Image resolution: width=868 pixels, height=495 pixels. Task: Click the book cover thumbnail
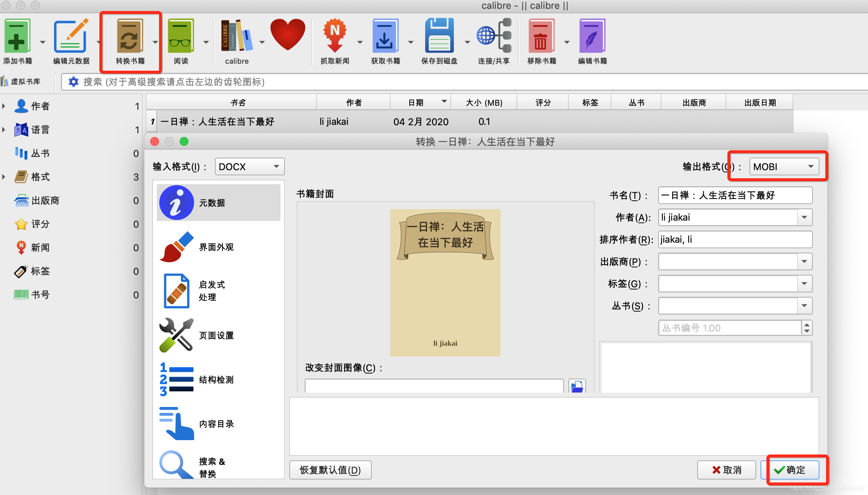(445, 283)
